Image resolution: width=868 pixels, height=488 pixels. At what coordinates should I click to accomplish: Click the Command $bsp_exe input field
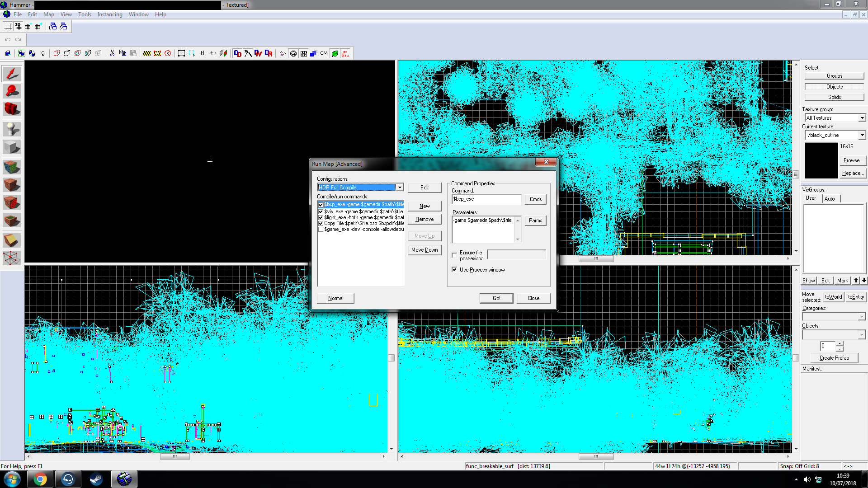[486, 199]
